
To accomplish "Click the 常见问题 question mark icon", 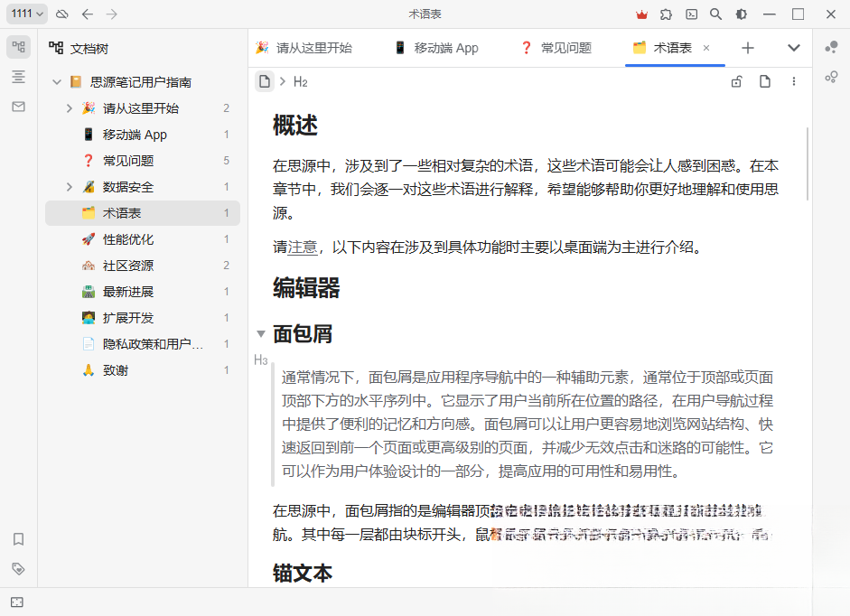I will pyautogui.click(x=89, y=161).
